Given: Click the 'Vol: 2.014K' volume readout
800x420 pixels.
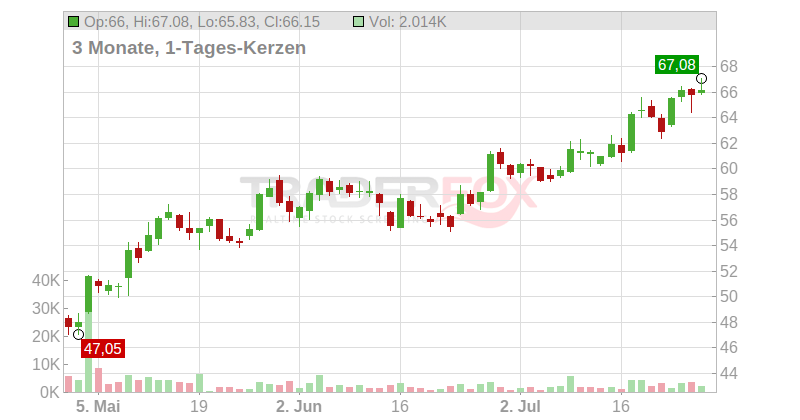Looking at the screenshot, I should coord(407,22).
